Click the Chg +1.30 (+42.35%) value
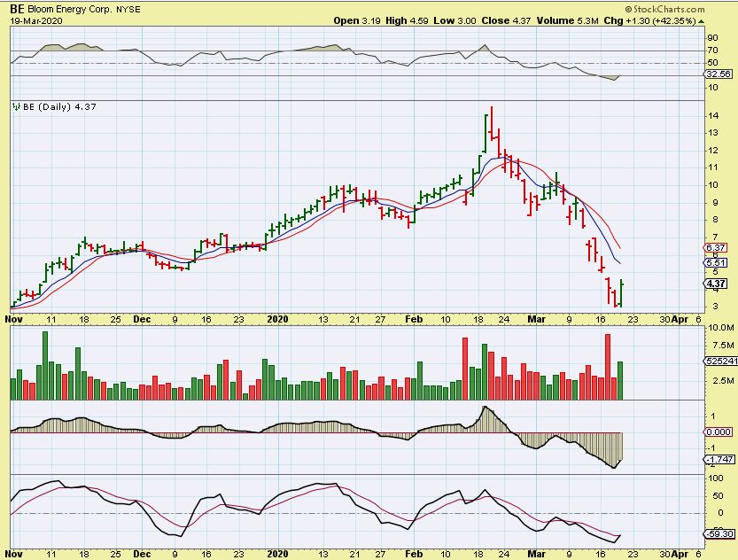This screenshot has height=560, width=738. pos(649,20)
